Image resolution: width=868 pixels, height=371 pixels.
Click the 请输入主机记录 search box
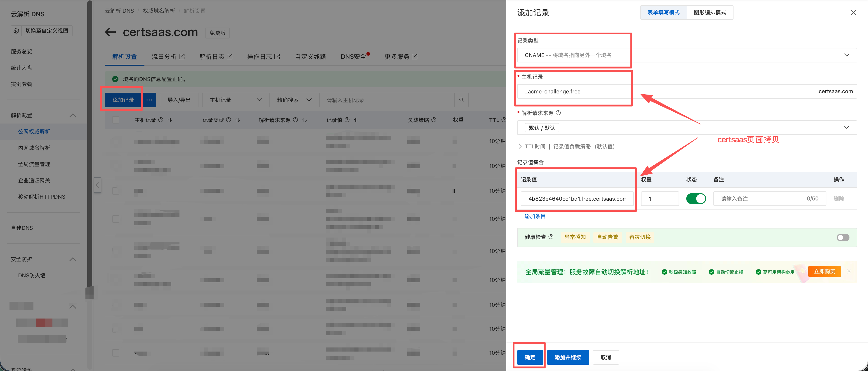coord(387,100)
